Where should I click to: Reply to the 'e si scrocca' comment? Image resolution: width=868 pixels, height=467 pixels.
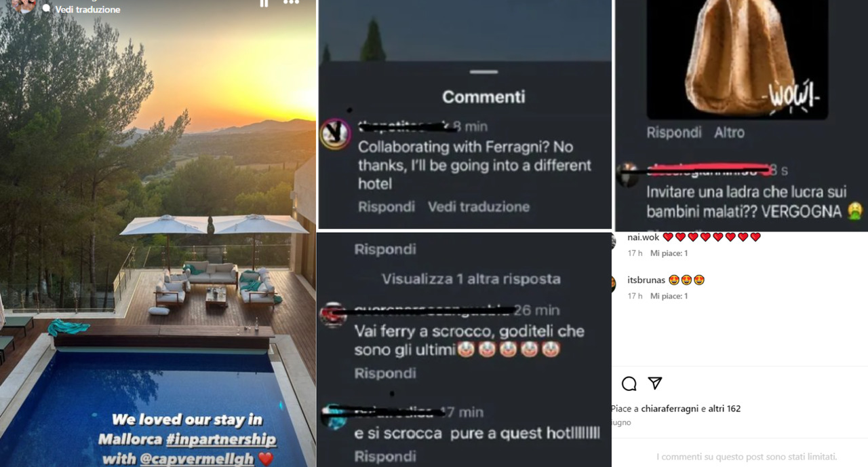coord(384,456)
